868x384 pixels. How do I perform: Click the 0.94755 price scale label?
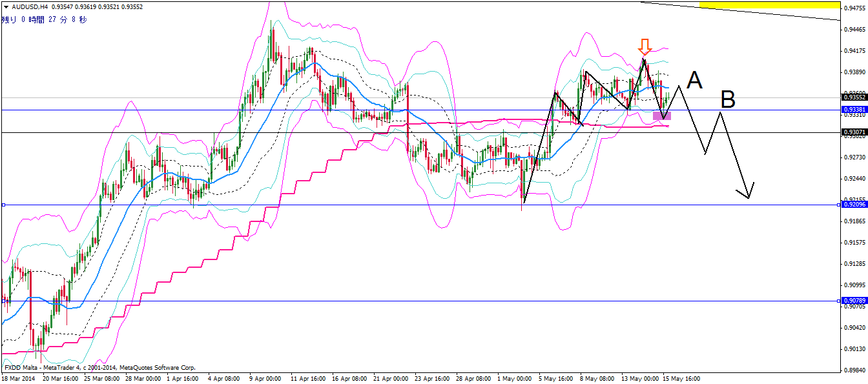[854, 8]
